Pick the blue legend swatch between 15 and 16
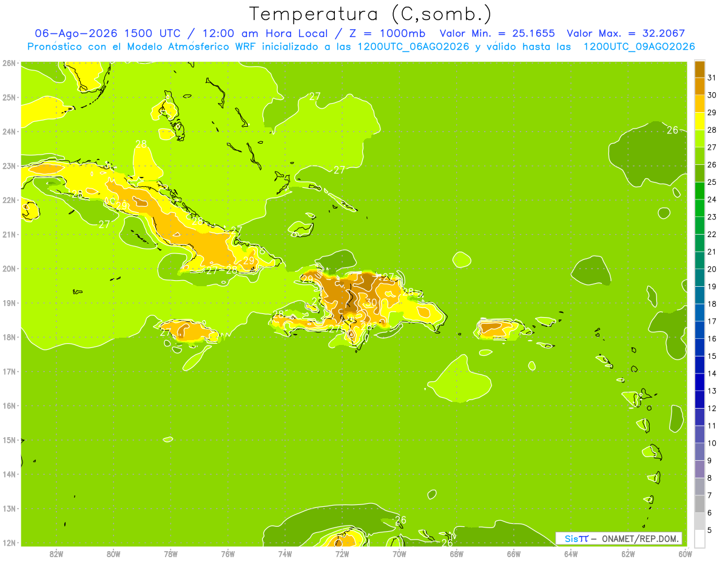The height and width of the screenshot is (562, 728). 700,347
